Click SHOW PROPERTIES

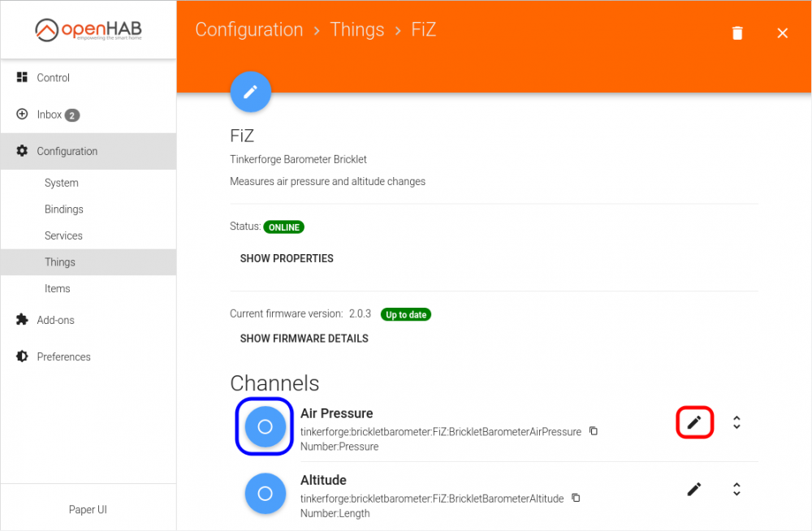click(287, 258)
